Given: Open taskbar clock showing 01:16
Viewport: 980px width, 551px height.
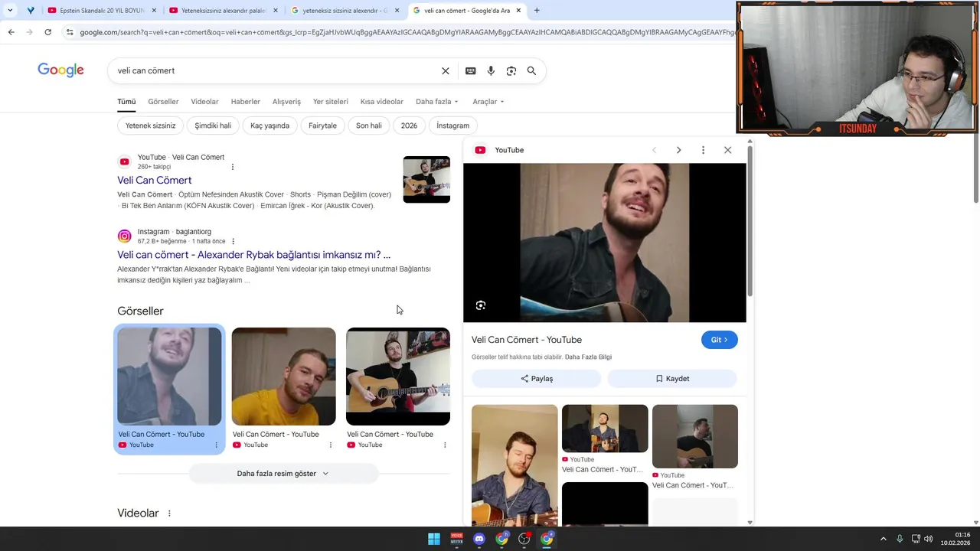Looking at the screenshot, I should click(x=957, y=539).
